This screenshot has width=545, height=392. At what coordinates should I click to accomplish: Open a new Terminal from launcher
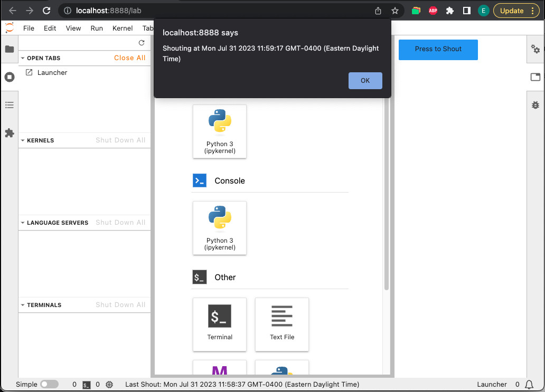point(220,324)
